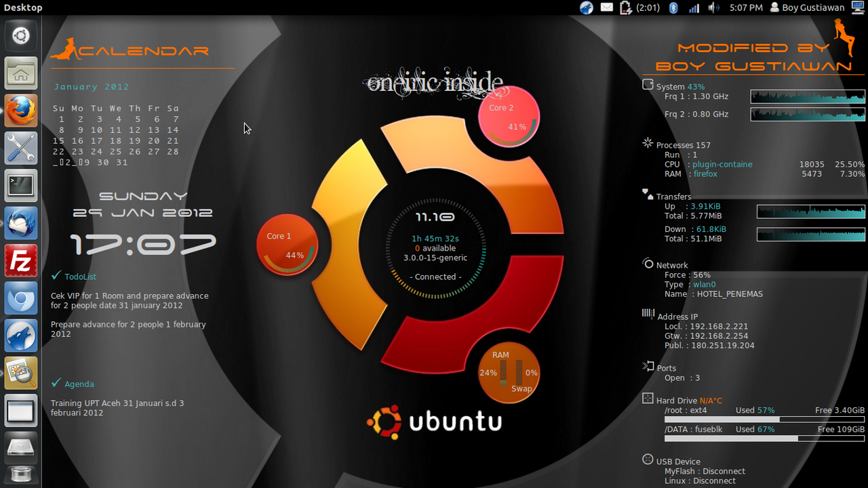This screenshot has width=868, height=488.
Task: Click the Down transfer graph
Action: (811, 235)
